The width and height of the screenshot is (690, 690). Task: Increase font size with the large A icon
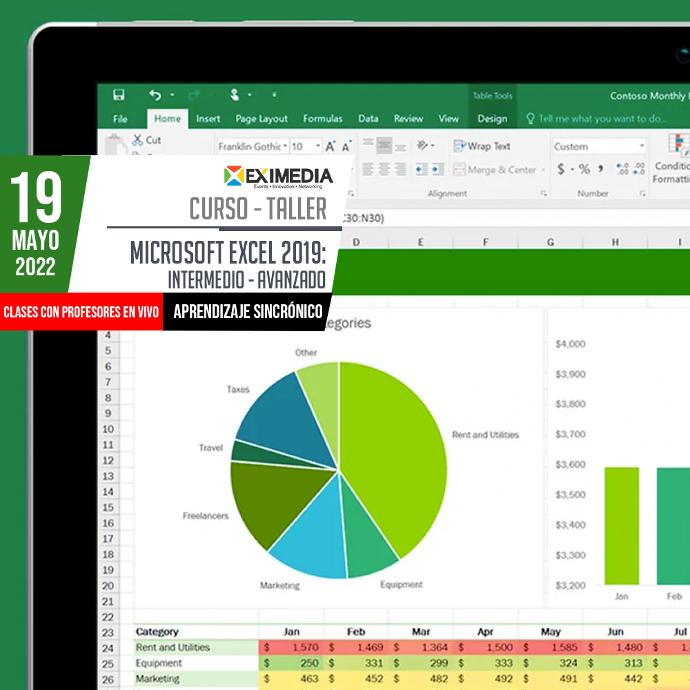point(330,146)
